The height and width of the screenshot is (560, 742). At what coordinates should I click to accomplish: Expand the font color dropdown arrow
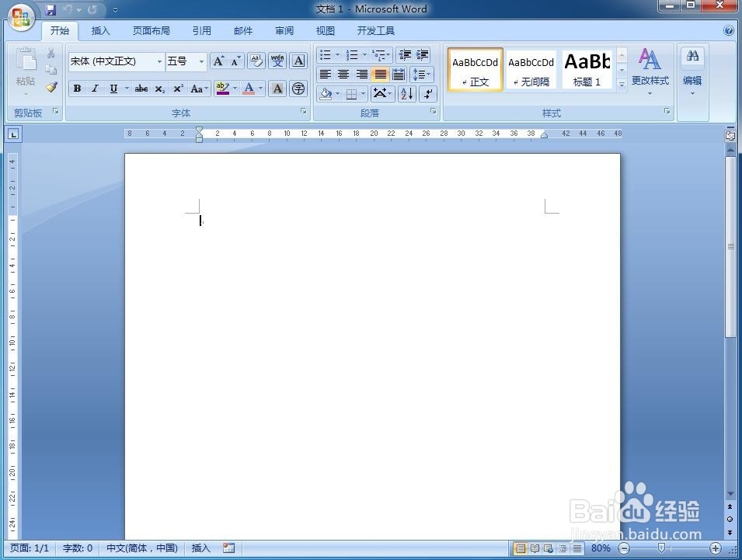click(261, 89)
